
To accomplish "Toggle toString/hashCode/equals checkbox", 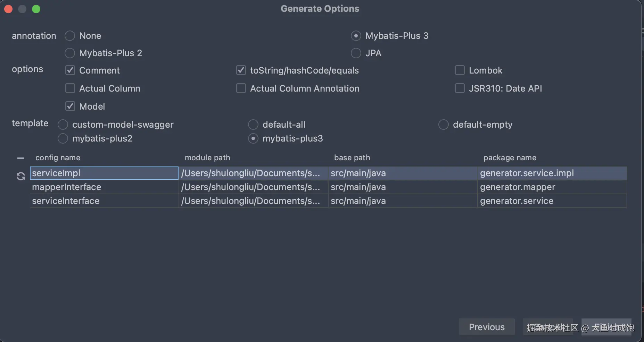I will pos(241,70).
